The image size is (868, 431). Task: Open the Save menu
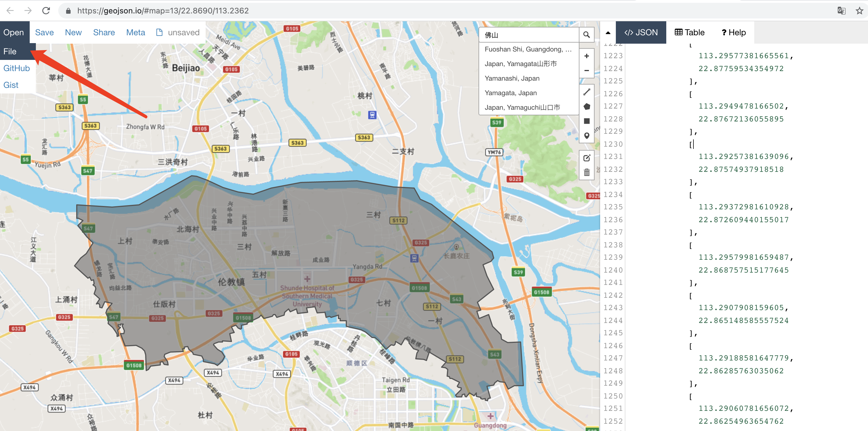pos(44,32)
